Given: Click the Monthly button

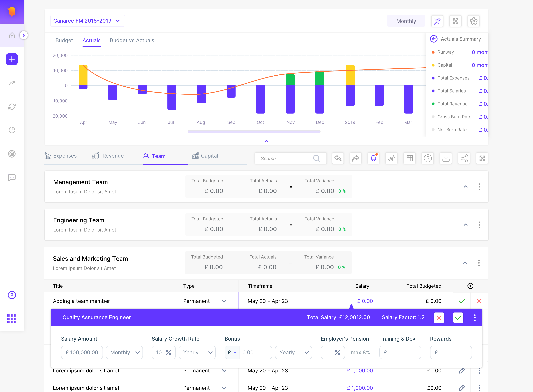Looking at the screenshot, I should click(406, 21).
